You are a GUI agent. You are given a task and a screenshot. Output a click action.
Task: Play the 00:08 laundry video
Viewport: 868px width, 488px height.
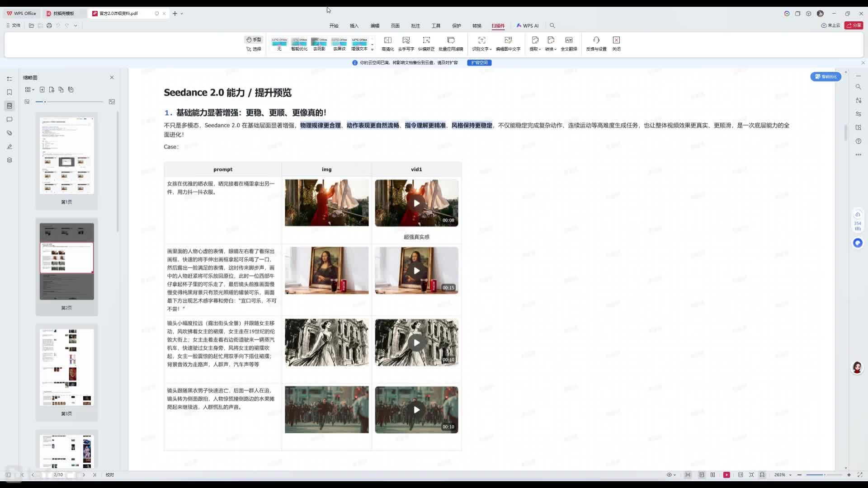(416, 203)
